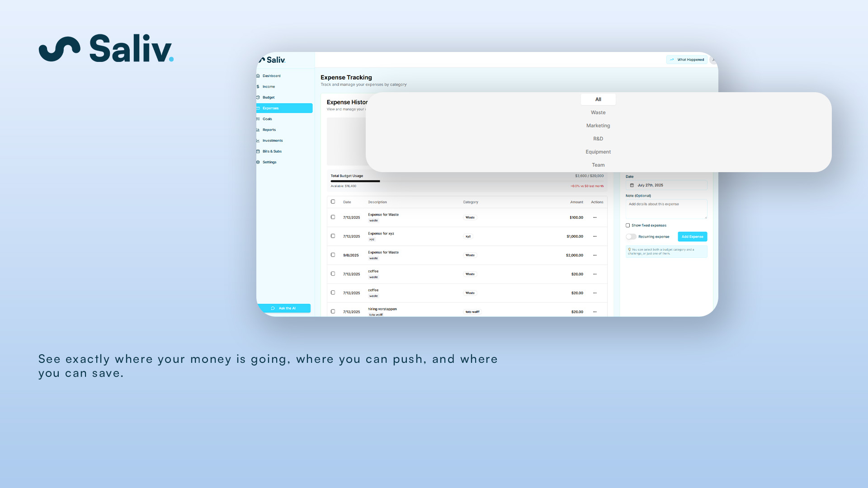
Task: Click the 9/8/2025 date cell
Action: click(x=351, y=256)
